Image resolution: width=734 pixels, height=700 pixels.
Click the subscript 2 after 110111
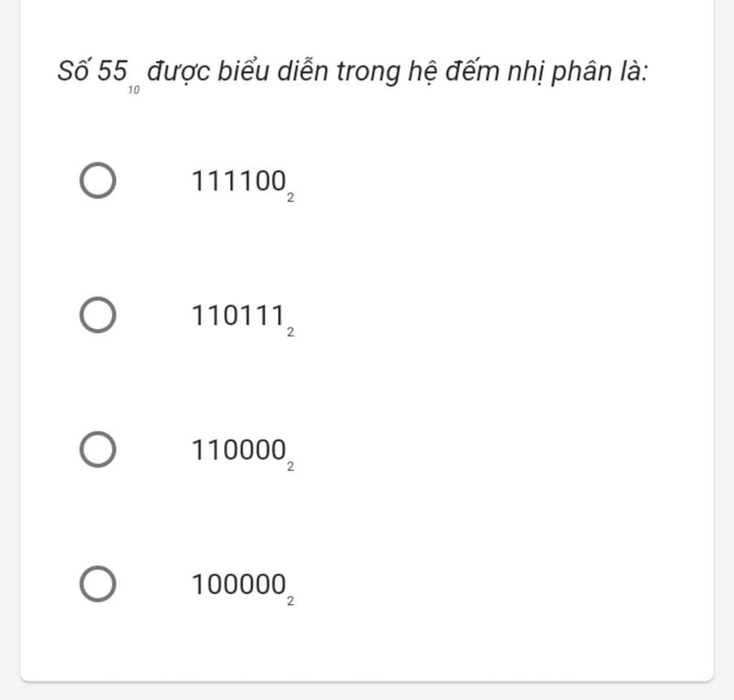291,332
